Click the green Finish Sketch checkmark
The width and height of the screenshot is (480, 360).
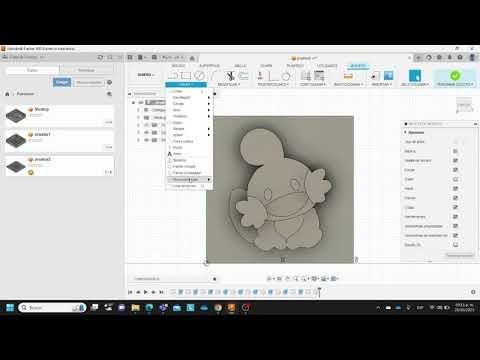pyautogui.click(x=455, y=76)
